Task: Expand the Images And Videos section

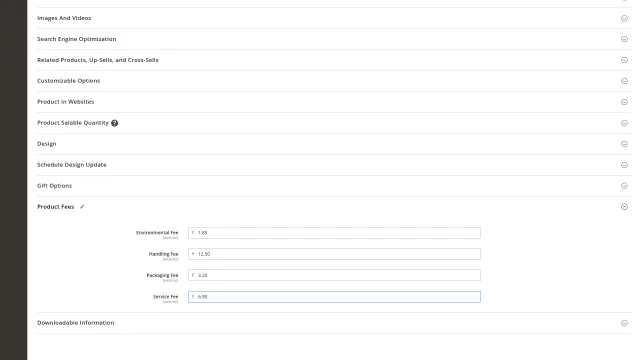Action: (624, 18)
